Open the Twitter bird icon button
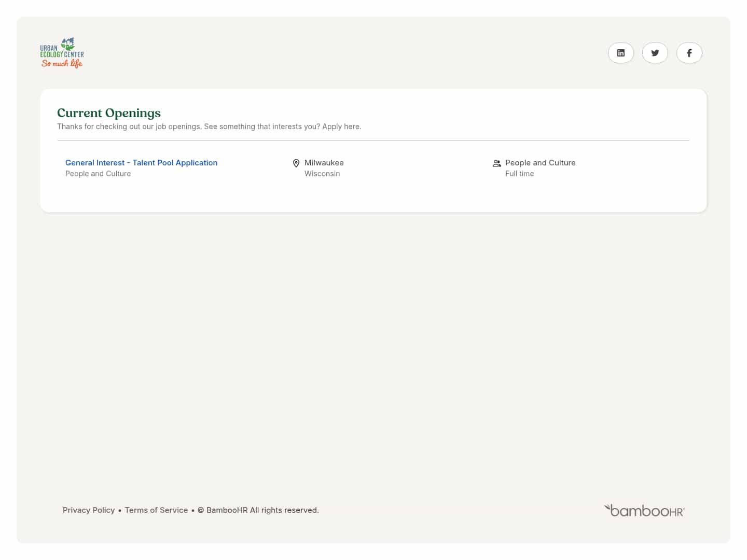The width and height of the screenshot is (747, 560). coord(655,53)
